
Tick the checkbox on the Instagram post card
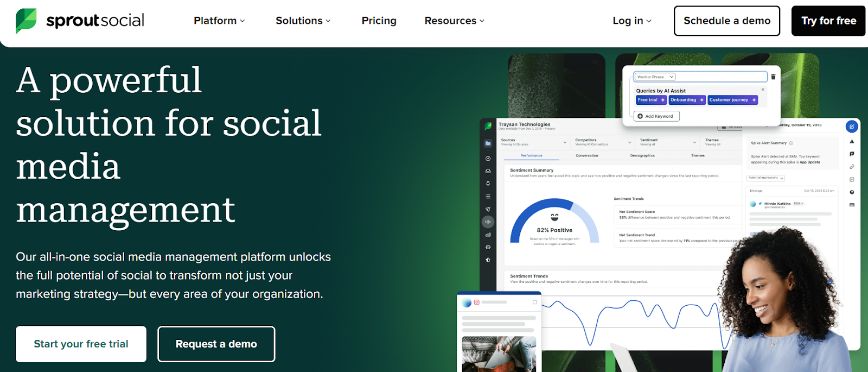(x=535, y=302)
